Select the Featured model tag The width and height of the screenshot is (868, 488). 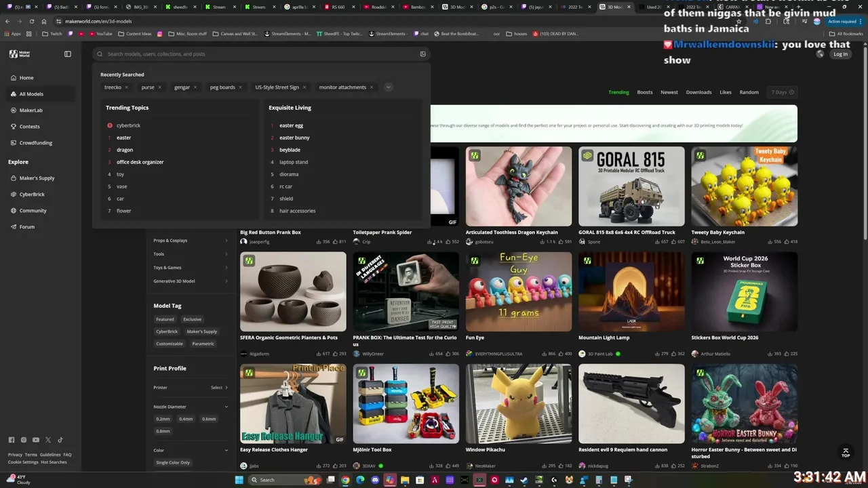[x=165, y=319]
